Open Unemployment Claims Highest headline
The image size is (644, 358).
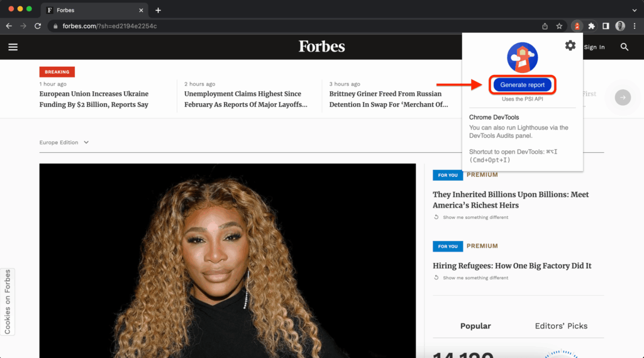point(246,99)
